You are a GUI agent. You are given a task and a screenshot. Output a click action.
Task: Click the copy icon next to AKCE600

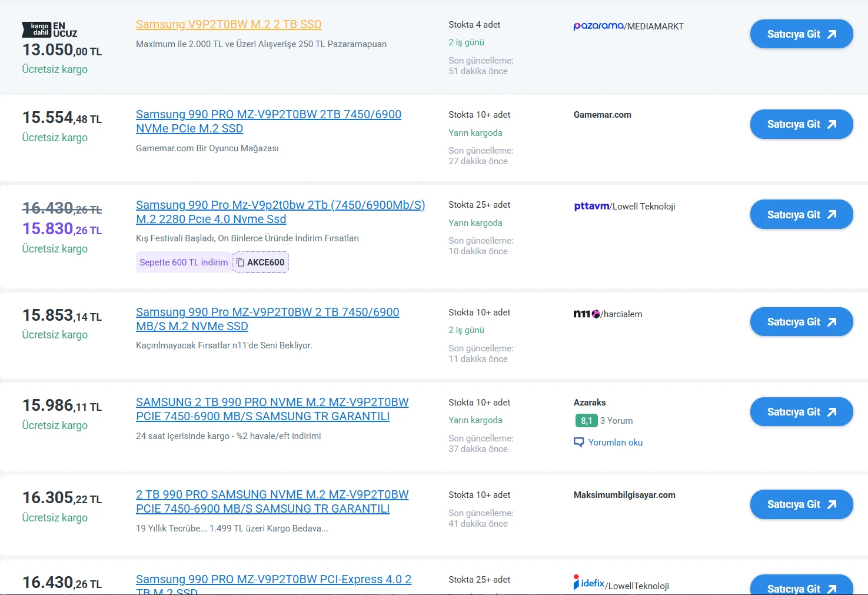coord(240,262)
